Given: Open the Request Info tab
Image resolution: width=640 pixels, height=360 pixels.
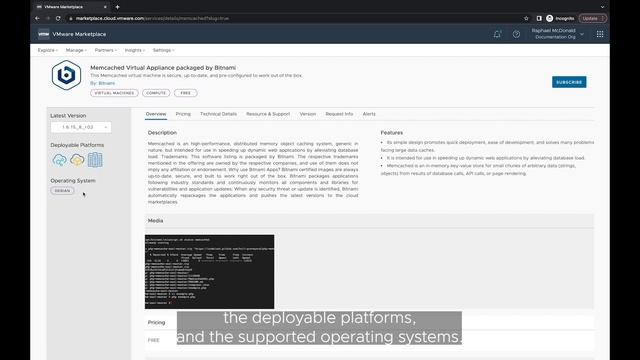Looking at the screenshot, I should (x=339, y=114).
